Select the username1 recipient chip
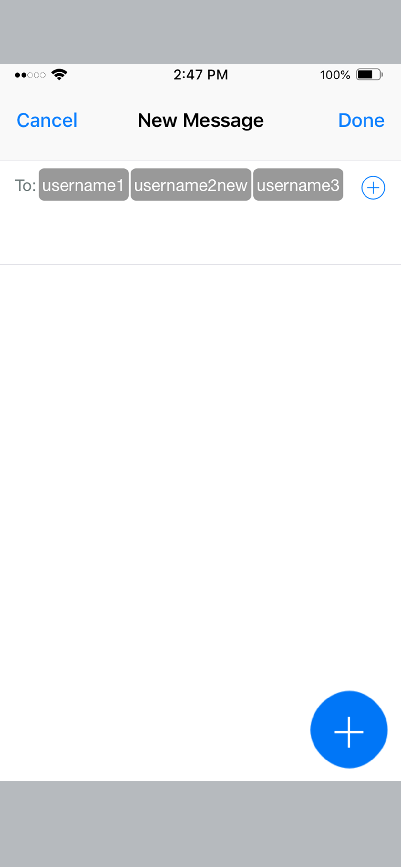Screen dimensions: 401x868 (83, 185)
